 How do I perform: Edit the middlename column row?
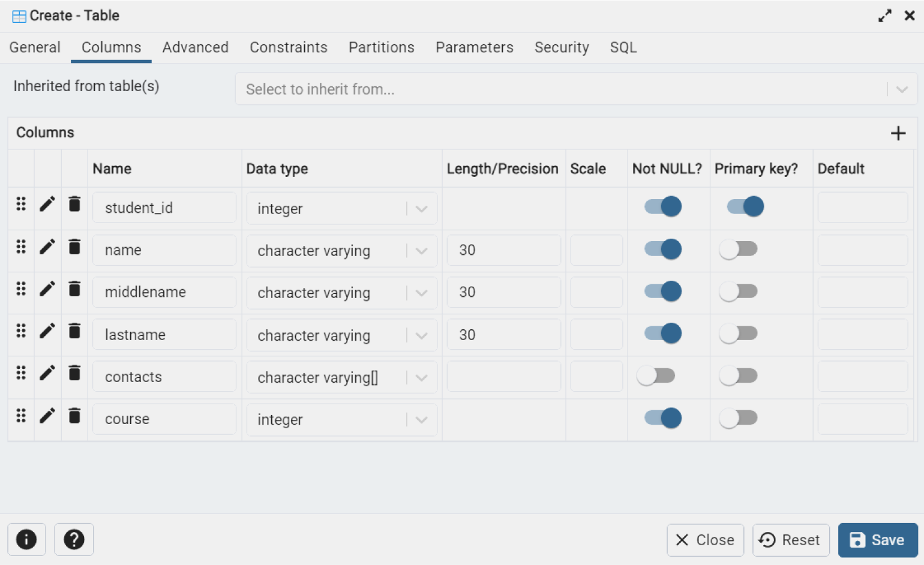coord(47,288)
